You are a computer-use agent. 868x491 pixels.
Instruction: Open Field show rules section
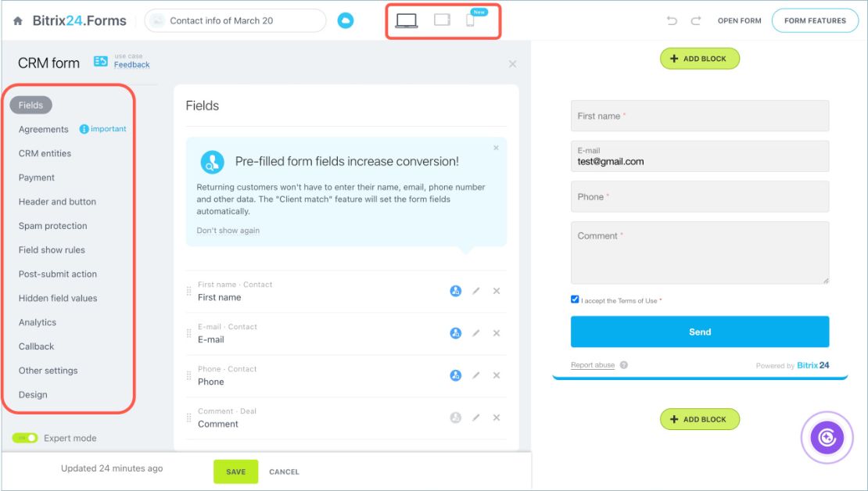point(52,249)
